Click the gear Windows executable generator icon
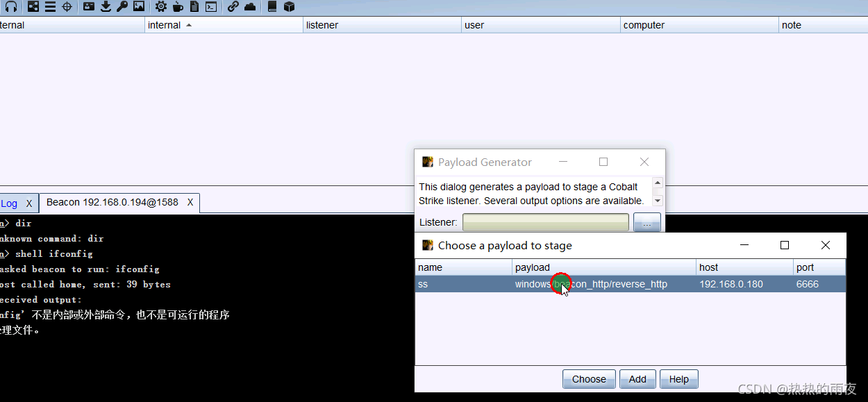The height and width of the screenshot is (402, 868). (x=161, y=7)
